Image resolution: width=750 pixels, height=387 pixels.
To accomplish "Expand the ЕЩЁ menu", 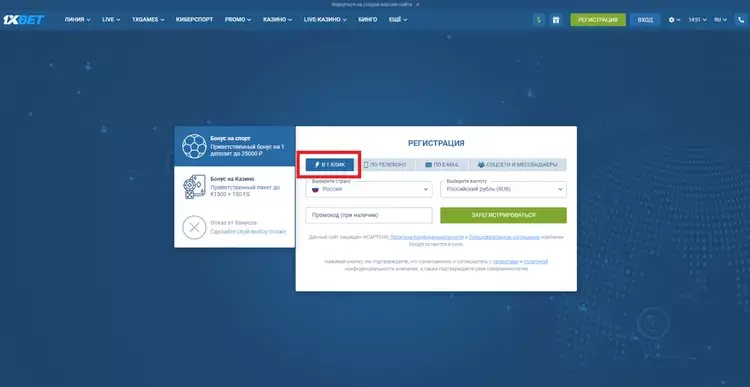I will pos(398,20).
